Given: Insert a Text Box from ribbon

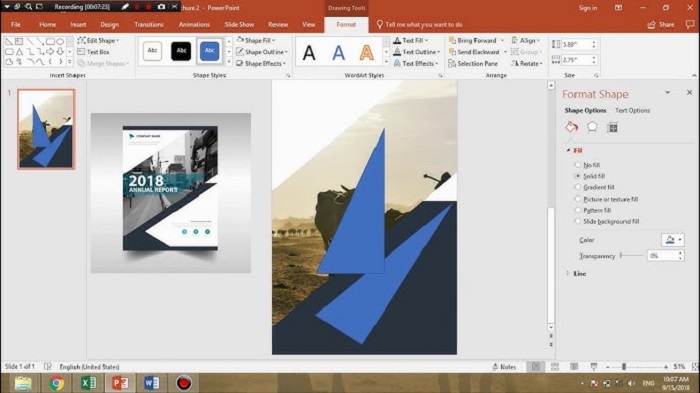Looking at the screenshot, I should click(93, 52).
